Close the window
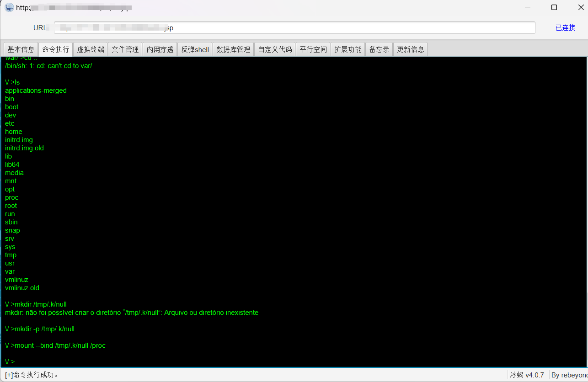This screenshot has width=588, height=382. (581, 7)
